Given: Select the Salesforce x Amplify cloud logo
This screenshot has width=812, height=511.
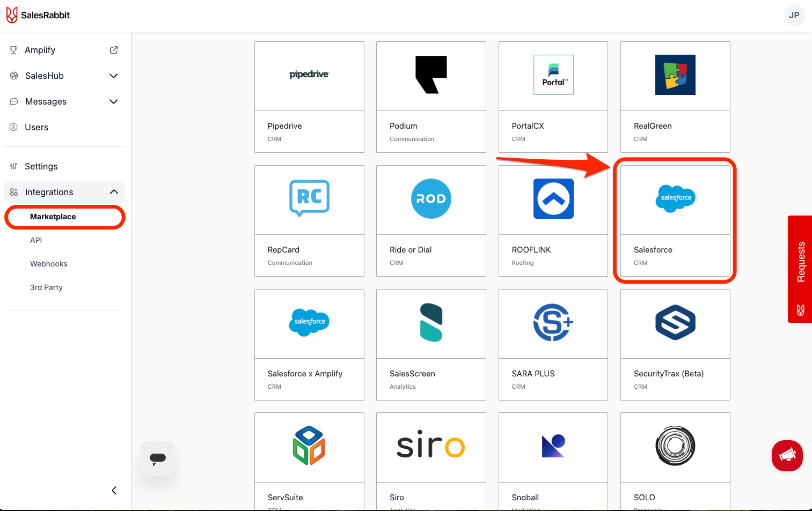Looking at the screenshot, I should 309,322.
